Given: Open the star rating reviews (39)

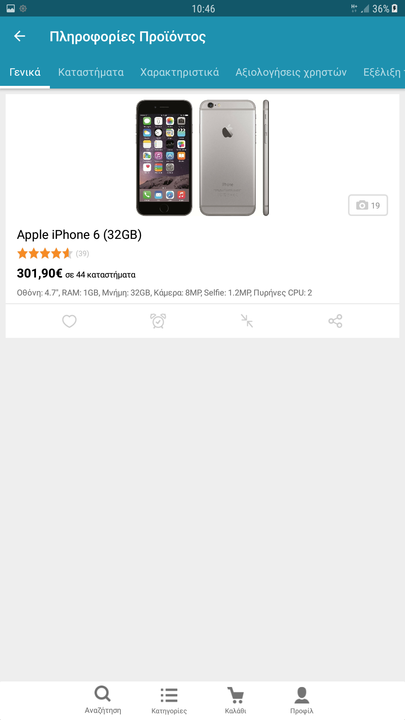Looking at the screenshot, I should pyautogui.click(x=53, y=253).
